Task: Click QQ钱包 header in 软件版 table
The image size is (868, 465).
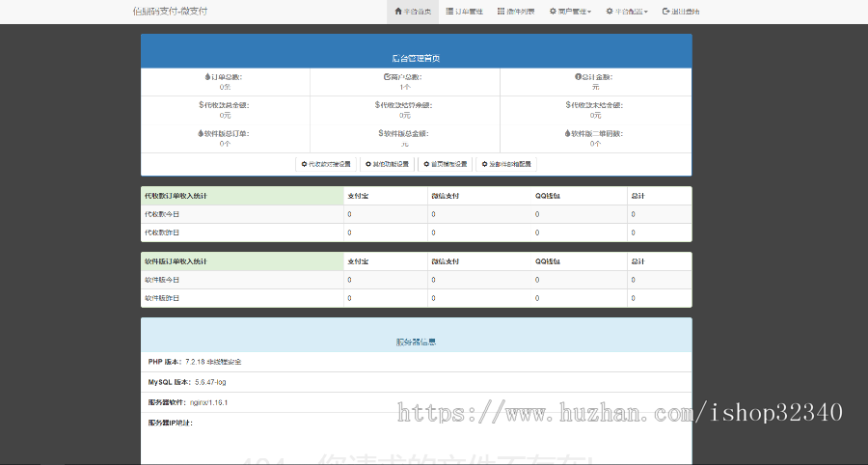Action: [x=548, y=261]
